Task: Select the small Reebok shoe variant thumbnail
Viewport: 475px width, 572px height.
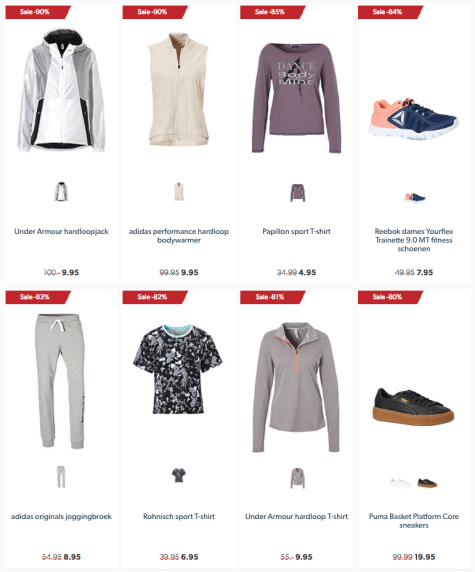Action: (415, 197)
